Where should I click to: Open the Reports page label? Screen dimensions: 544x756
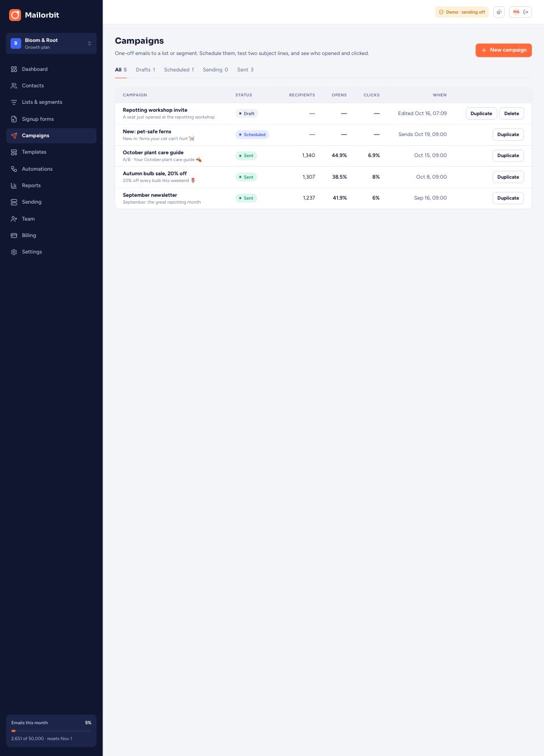coord(31,185)
